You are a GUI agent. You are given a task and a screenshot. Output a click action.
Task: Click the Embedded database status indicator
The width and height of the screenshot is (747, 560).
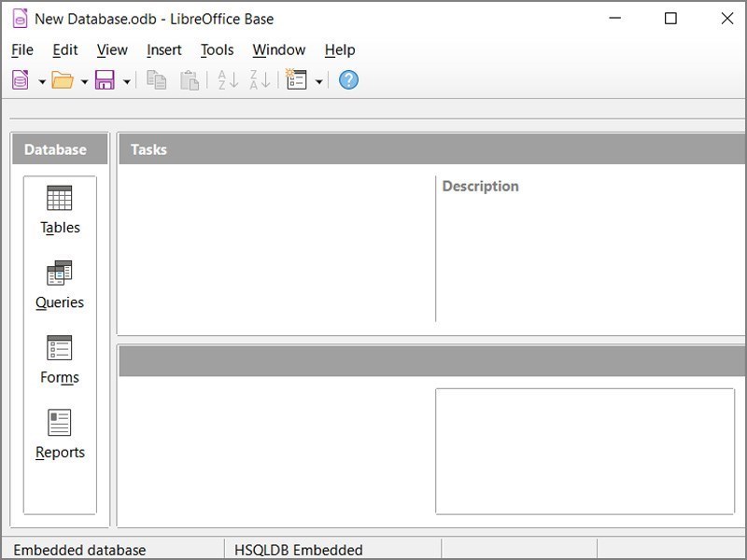point(80,550)
